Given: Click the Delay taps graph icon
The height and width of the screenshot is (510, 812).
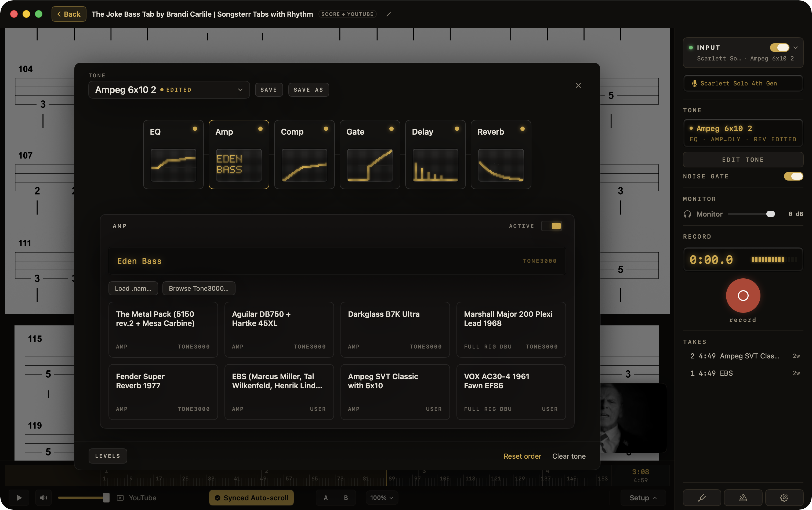Looking at the screenshot, I should click(x=435, y=165).
